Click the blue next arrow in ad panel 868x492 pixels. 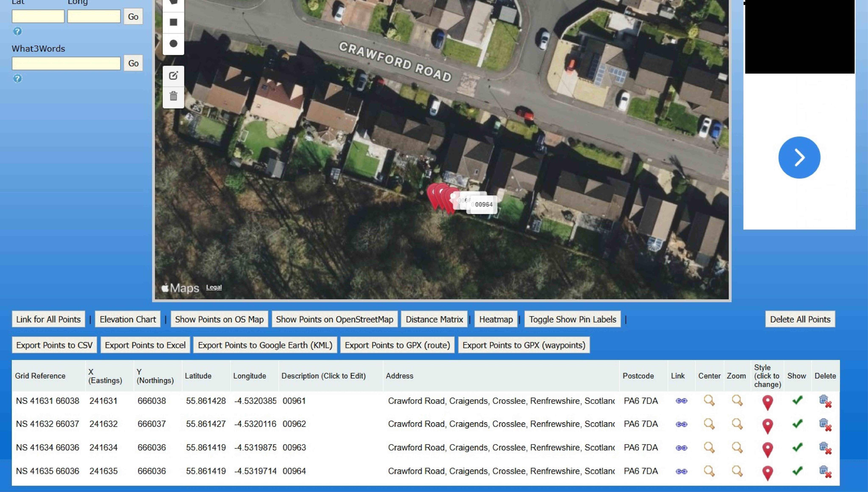click(x=799, y=157)
